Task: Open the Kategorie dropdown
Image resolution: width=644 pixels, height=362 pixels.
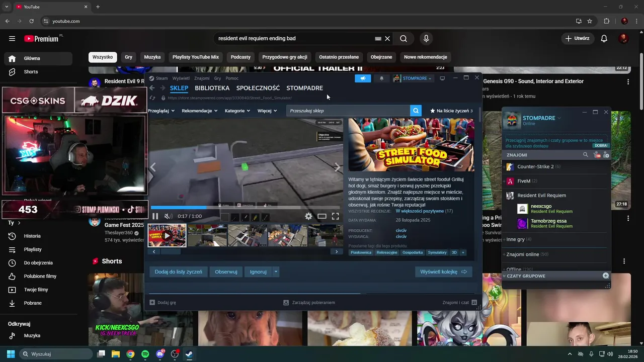Action: click(x=237, y=111)
